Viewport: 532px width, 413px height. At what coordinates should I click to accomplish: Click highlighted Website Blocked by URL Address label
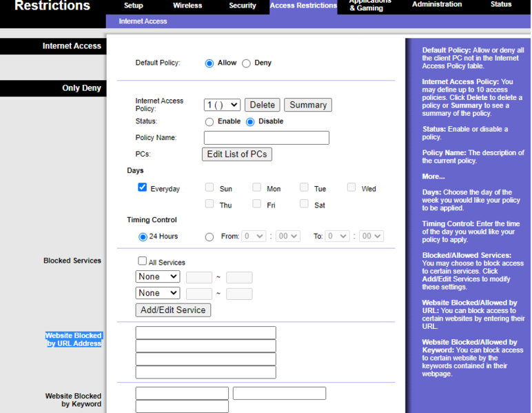coord(74,339)
